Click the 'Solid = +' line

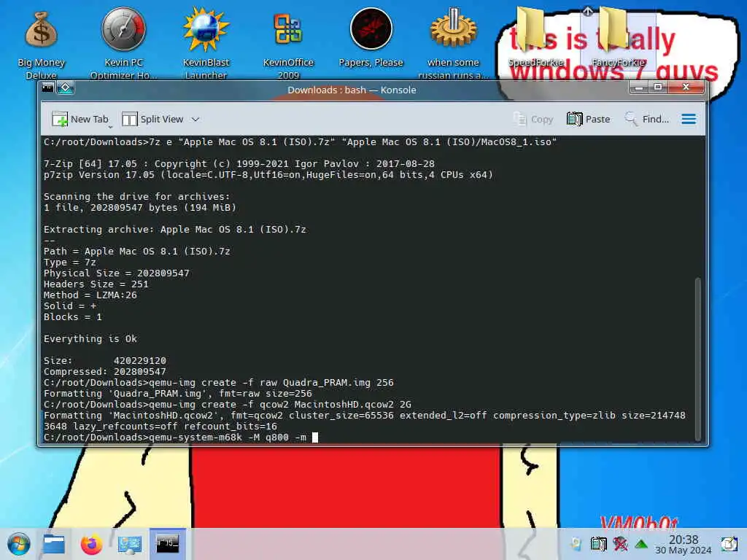(x=69, y=306)
